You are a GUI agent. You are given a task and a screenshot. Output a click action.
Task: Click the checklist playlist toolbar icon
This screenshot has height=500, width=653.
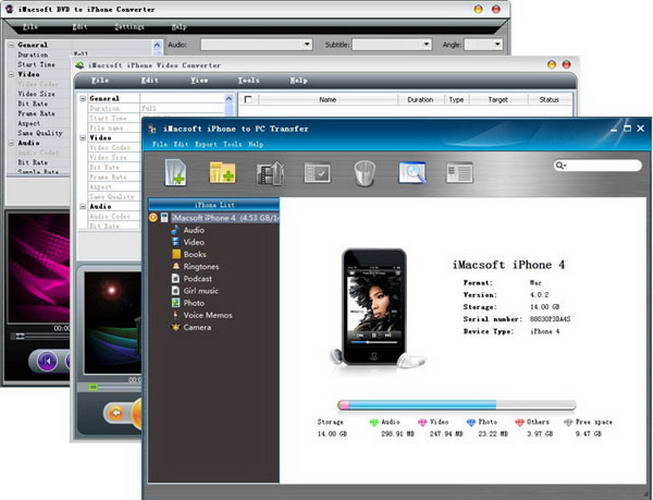click(x=317, y=173)
